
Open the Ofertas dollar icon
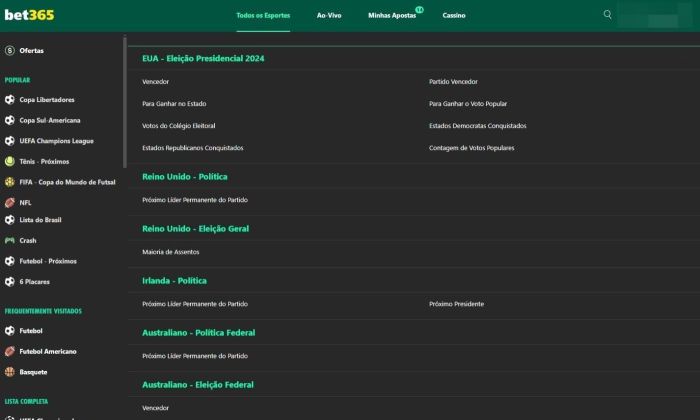(x=10, y=50)
